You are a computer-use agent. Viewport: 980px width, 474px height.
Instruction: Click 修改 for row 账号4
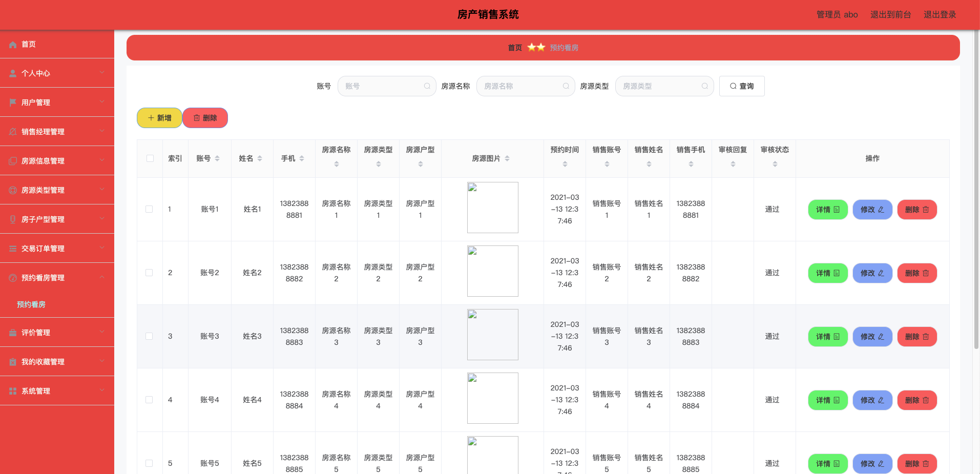(x=872, y=400)
